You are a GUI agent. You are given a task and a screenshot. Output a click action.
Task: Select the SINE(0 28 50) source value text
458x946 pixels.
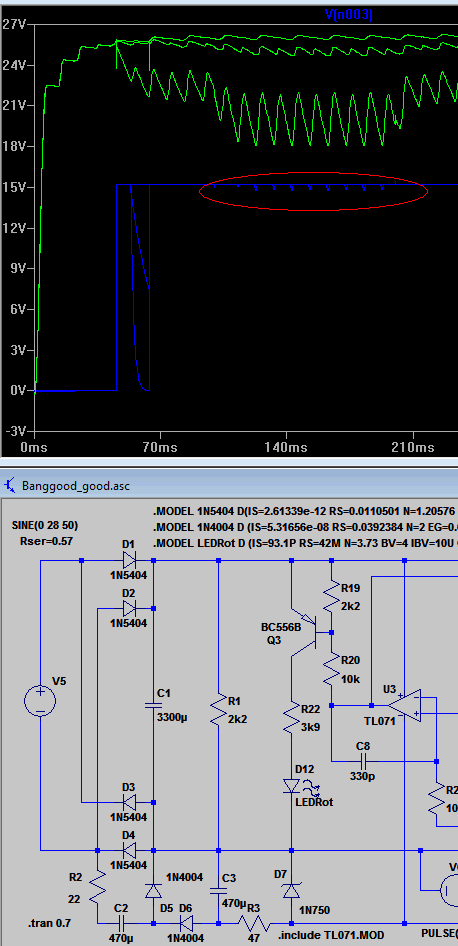coord(45,525)
